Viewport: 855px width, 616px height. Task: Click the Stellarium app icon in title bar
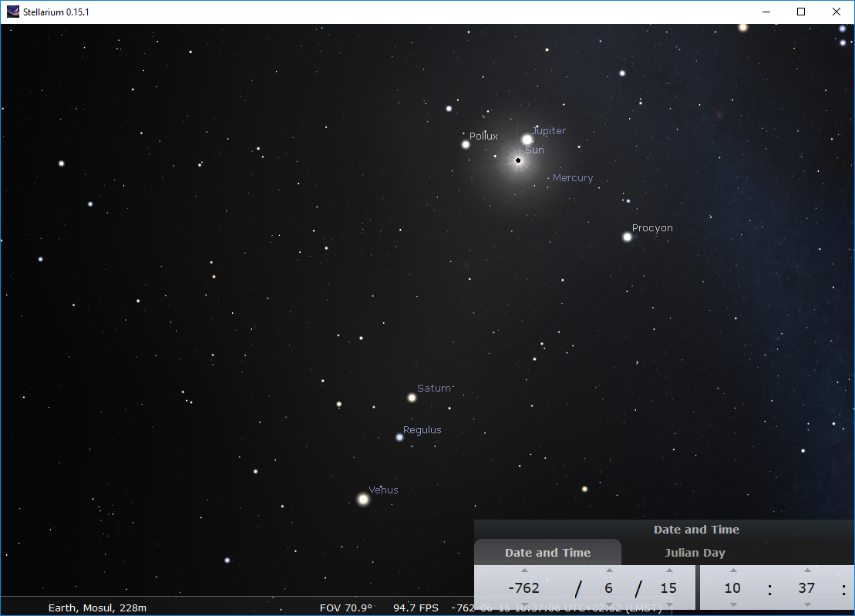click(x=13, y=12)
